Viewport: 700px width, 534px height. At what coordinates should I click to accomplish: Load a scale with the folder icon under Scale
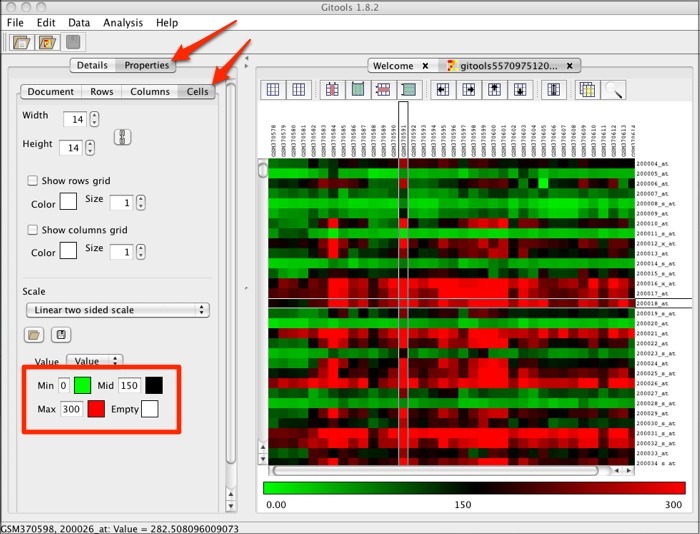click(34, 334)
